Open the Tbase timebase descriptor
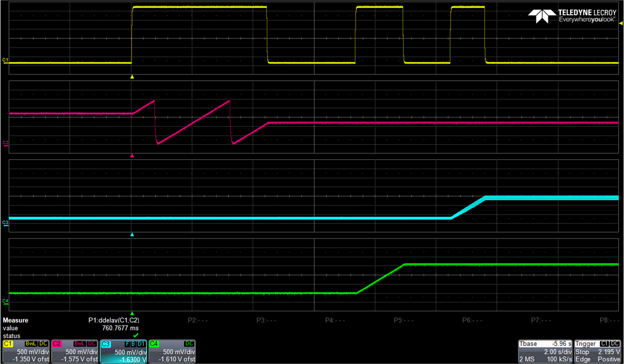 point(545,351)
